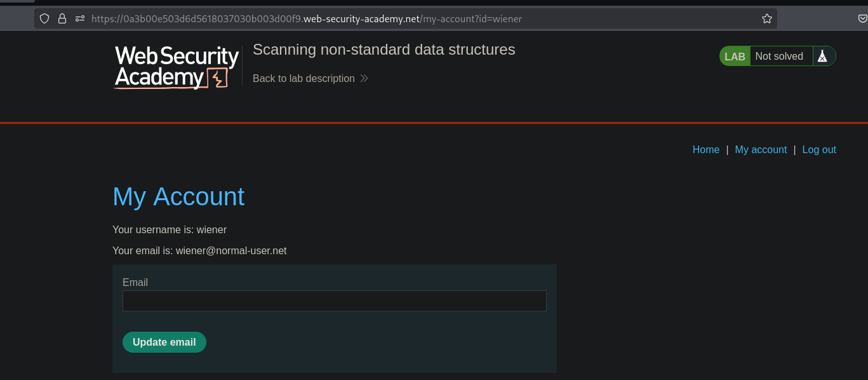Click the green LAB badge
The image size is (868, 380).
point(735,56)
